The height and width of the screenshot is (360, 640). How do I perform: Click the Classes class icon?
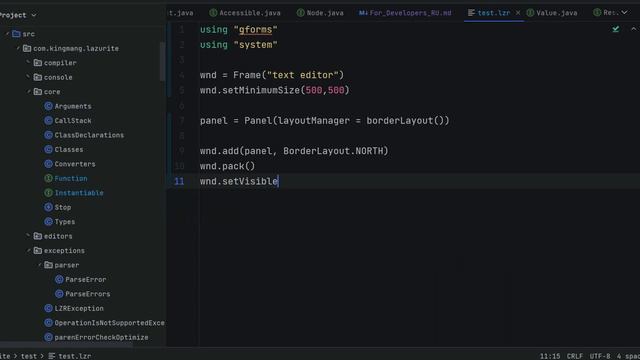pyautogui.click(x=48, y=149)
